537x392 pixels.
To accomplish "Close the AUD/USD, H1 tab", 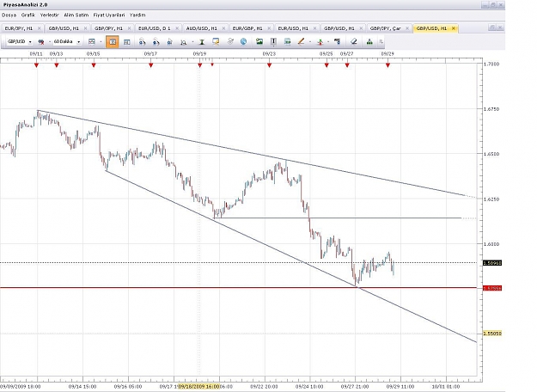I will pyautogui.click(x=223, y=28).
